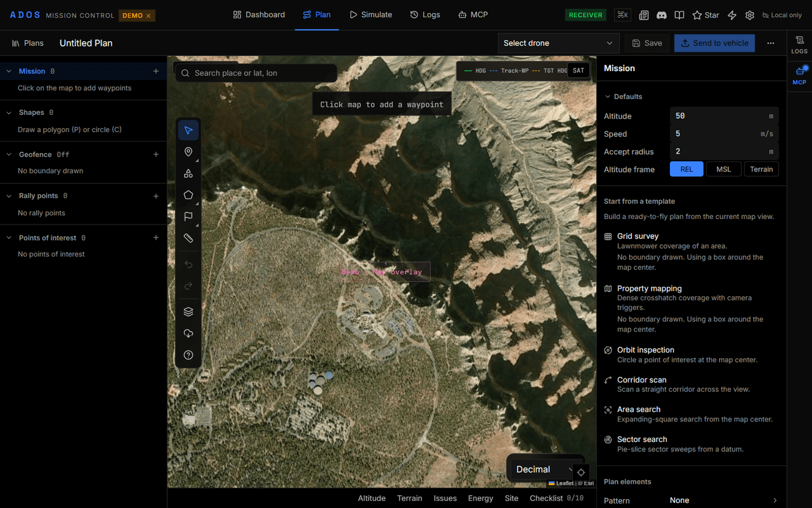Open the Plans library button
The width and height of the screenshot is (812, 508).
point(28,43)
